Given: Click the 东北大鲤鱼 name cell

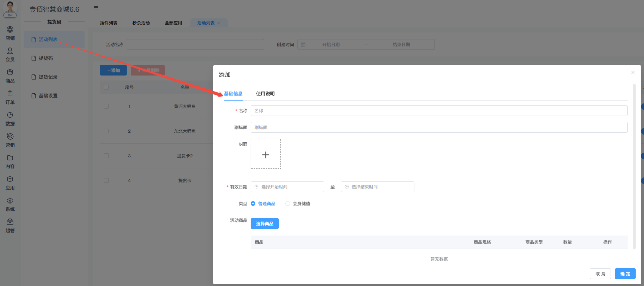Looking at the screenshot, I should [185, 131].
